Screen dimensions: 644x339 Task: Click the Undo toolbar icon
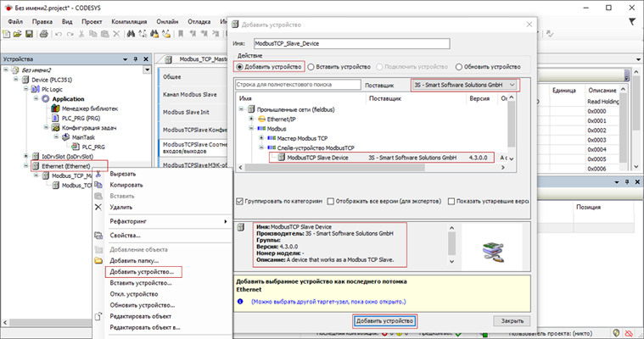point(59,34)
